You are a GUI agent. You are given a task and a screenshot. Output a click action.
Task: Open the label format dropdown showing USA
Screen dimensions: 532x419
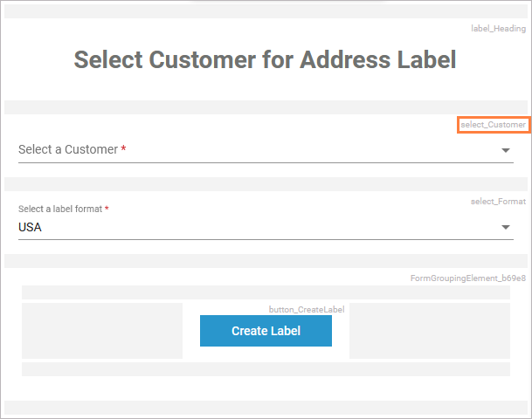[x=262, y=227]
